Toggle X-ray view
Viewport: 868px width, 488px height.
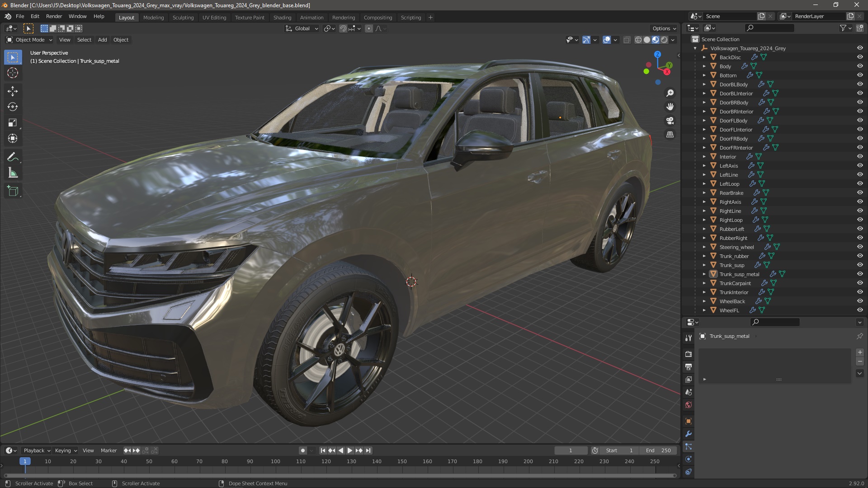pyautogui.click(x=627, y=40)
